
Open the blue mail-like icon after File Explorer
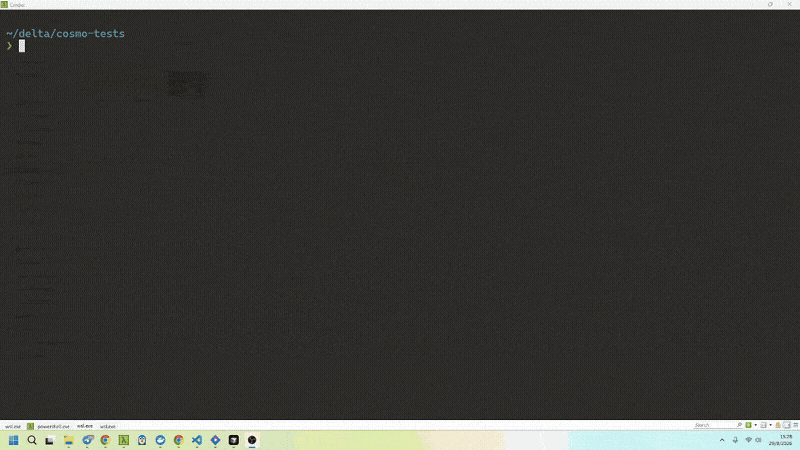tap(87, 440)
